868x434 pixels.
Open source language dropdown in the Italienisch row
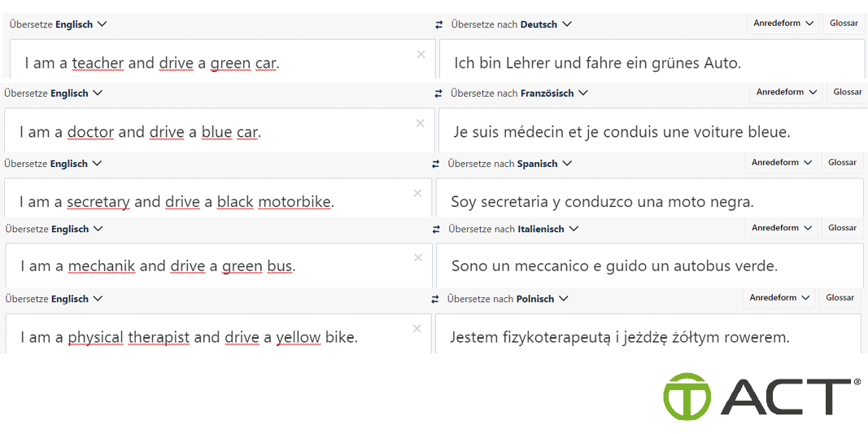tap(55, 229)
